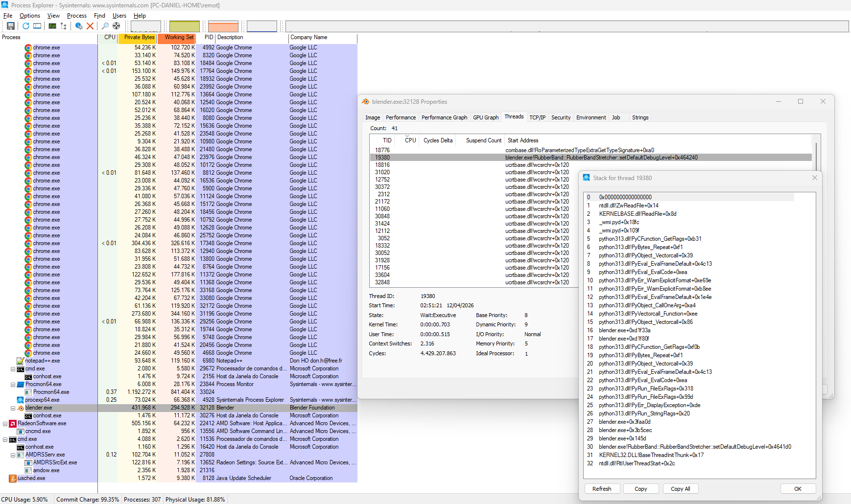Collapse the RadeonSoftware.exe tree node
The image size is (851, 504).
point(5,423)
